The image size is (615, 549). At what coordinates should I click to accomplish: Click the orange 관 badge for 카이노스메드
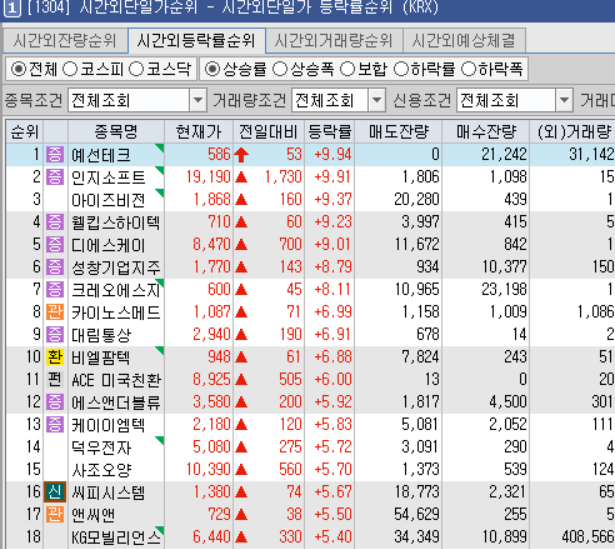[x=55, y=312]
